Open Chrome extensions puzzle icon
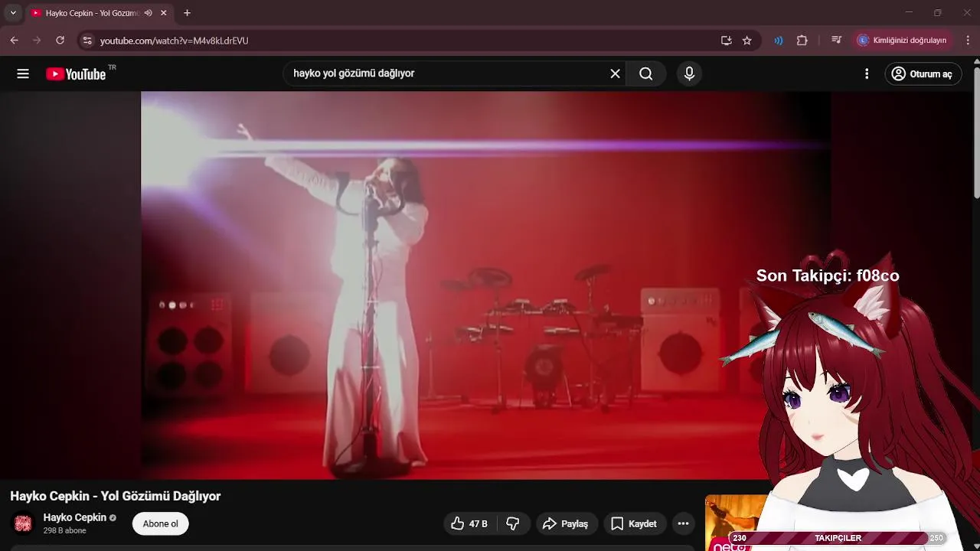The height and width of the screenshot is (551, 980). 802,41
